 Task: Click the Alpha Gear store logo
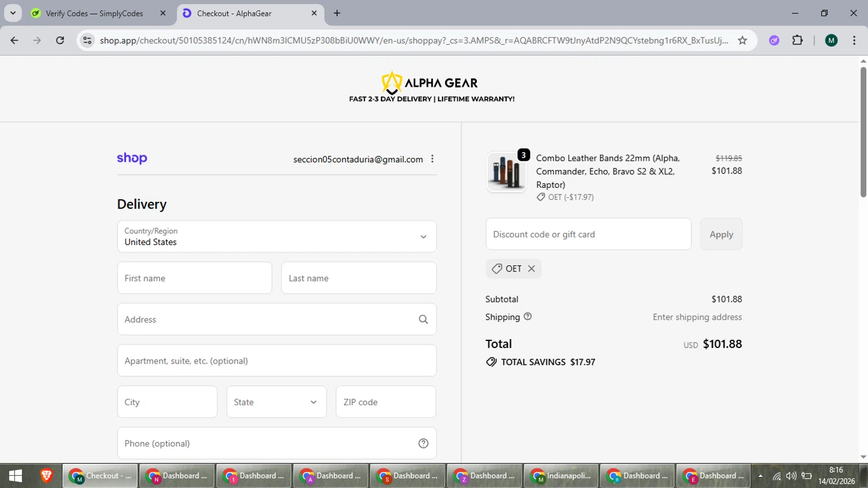(432, 87)
